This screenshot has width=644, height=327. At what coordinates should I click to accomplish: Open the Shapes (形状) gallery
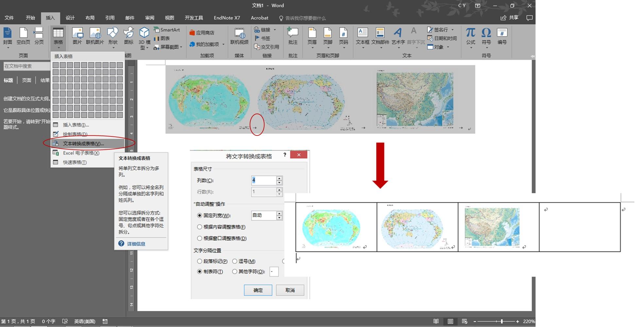[x=113, y=36]
